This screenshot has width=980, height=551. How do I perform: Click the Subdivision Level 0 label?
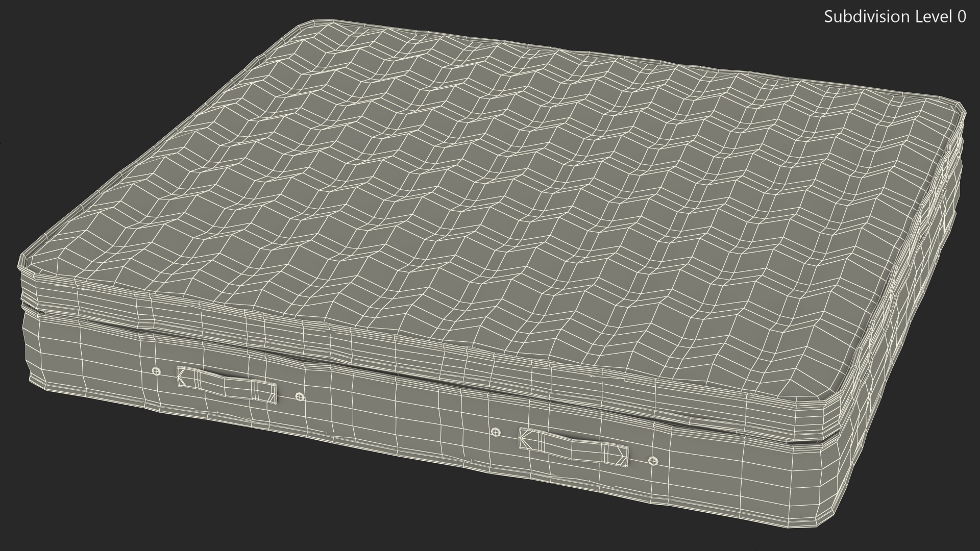(x=895, y=17)
